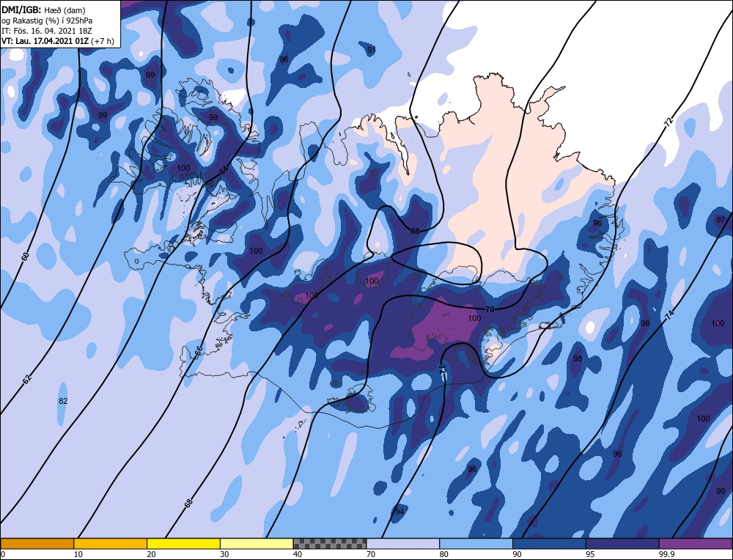Click the '99.9' legend tick label
Viewport: 733px width, 560px height.
[666, 554]
